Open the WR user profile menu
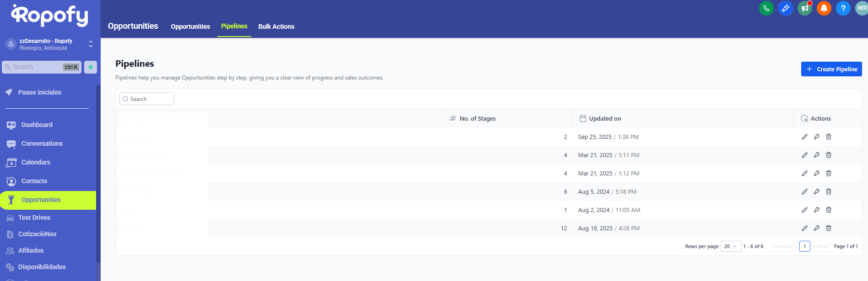This screenshot has height=281, width=868. tap(861, 8)
